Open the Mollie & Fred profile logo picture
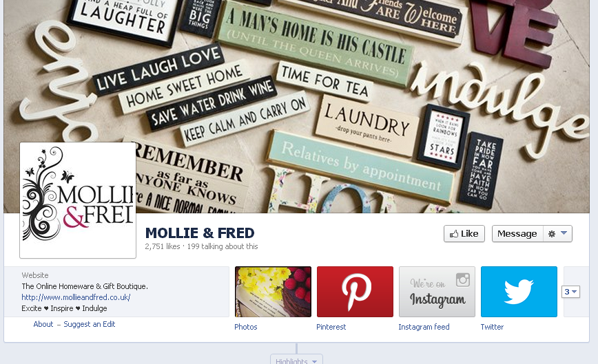Screen dimensions: 598x364 click(x=78, y=200)
